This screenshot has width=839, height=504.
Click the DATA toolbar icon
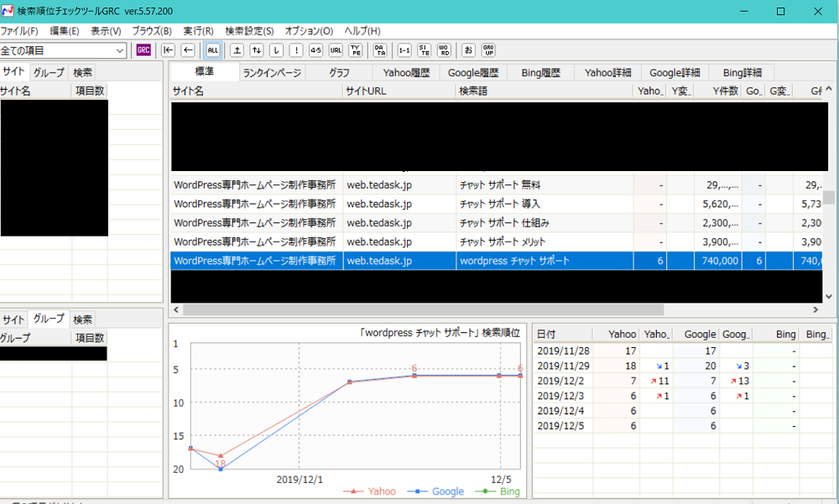(x=379, y=50)
